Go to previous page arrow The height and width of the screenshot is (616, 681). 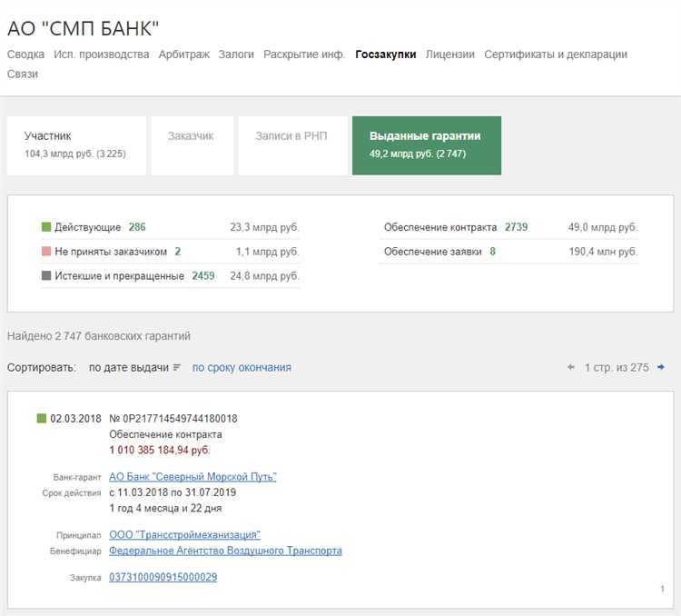tap(571, 367)
